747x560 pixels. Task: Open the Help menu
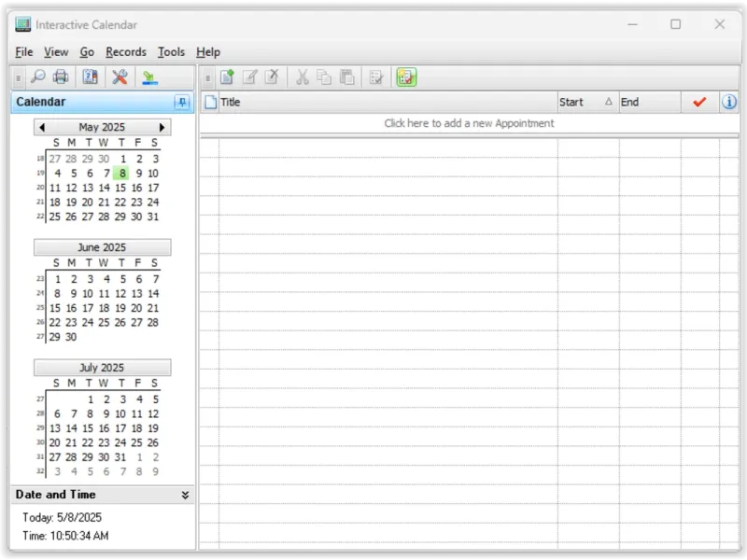click(208, 52)
